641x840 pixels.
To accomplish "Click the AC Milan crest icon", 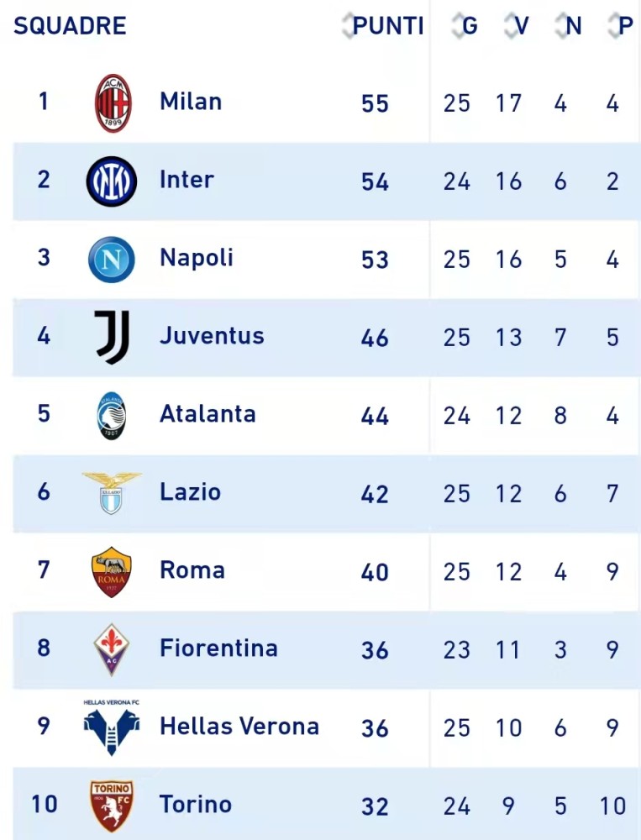I will click(113, 102).
